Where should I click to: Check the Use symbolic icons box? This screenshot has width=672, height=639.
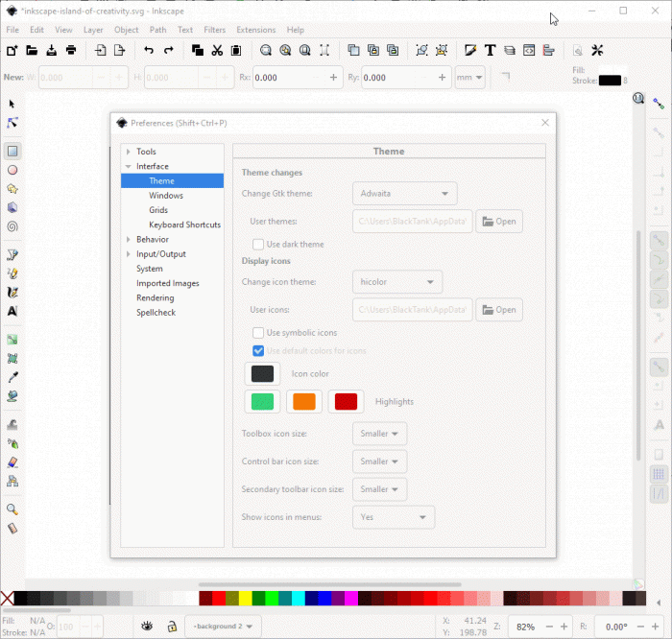point(258,333)
